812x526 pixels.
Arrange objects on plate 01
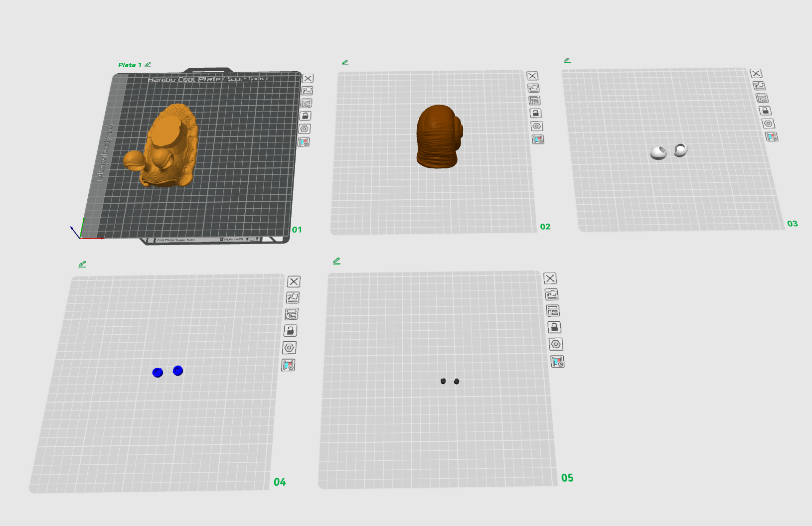tap(306, 103)
